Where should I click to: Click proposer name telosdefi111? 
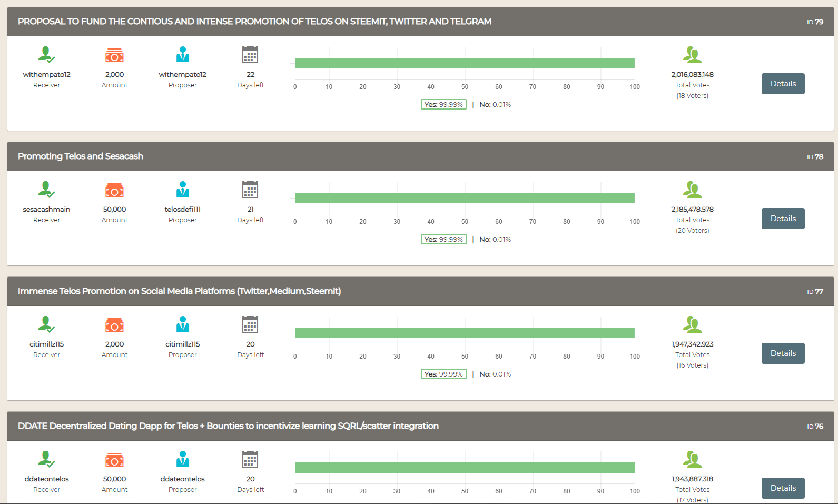point(182,210)
